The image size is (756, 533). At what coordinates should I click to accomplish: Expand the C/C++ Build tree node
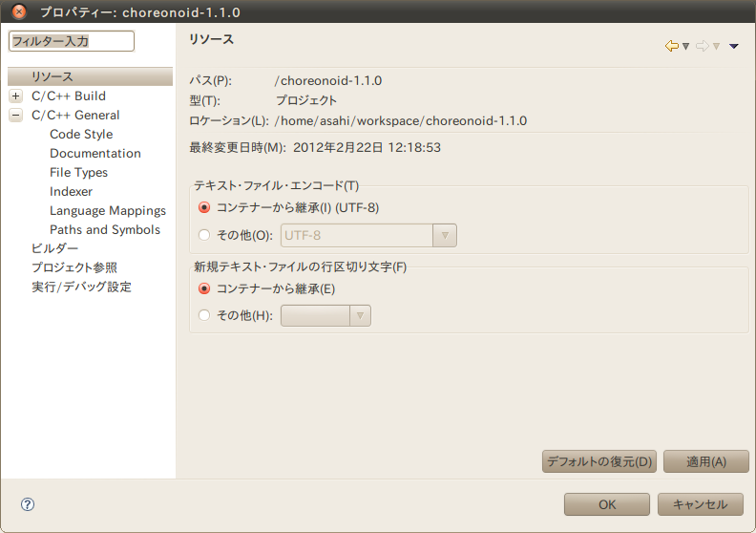pos(15,96)
